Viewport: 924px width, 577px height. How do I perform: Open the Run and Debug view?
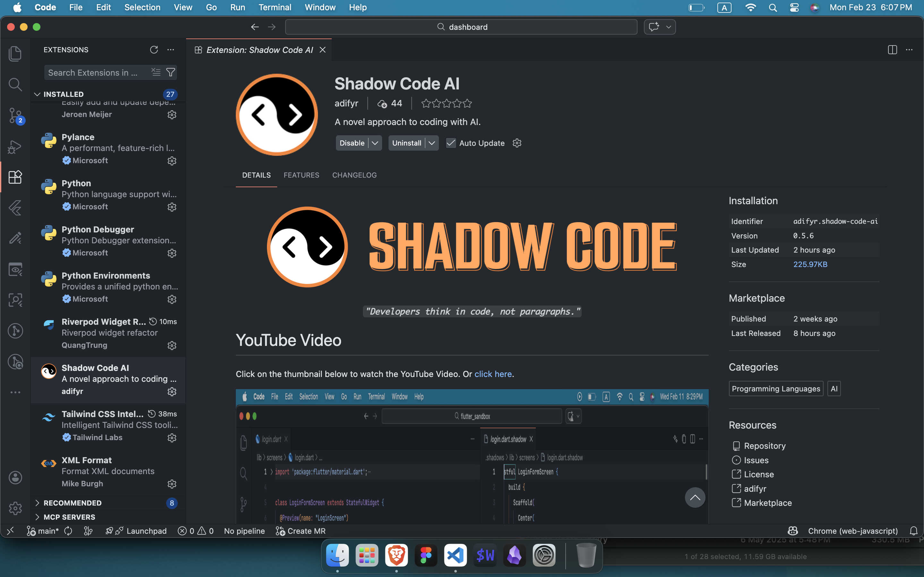[15, 146]
